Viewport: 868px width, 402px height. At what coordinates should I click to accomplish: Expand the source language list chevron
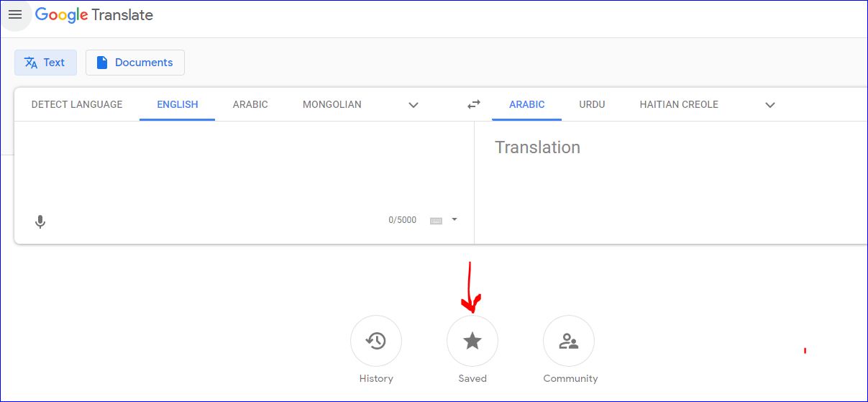tap(414, 105)
